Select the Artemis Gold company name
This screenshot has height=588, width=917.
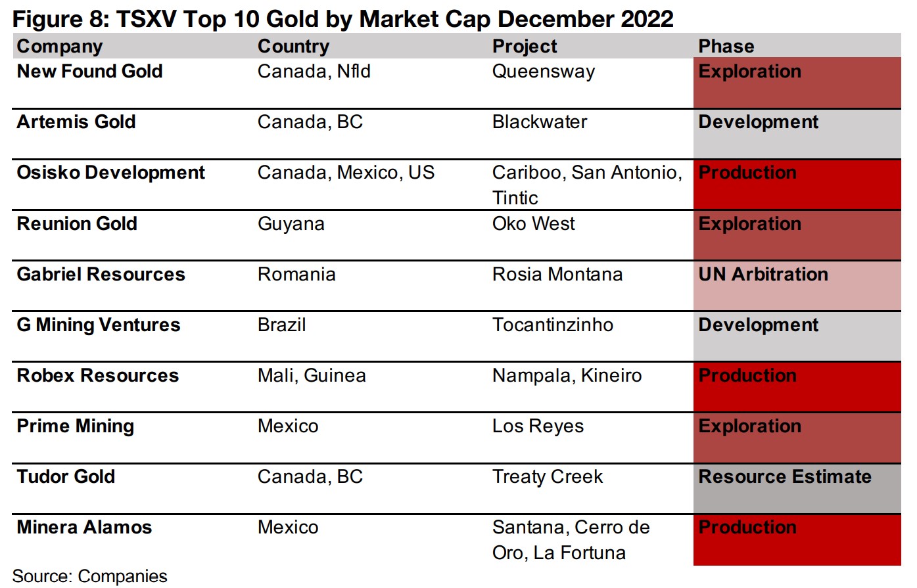click(x=76, y=122)
